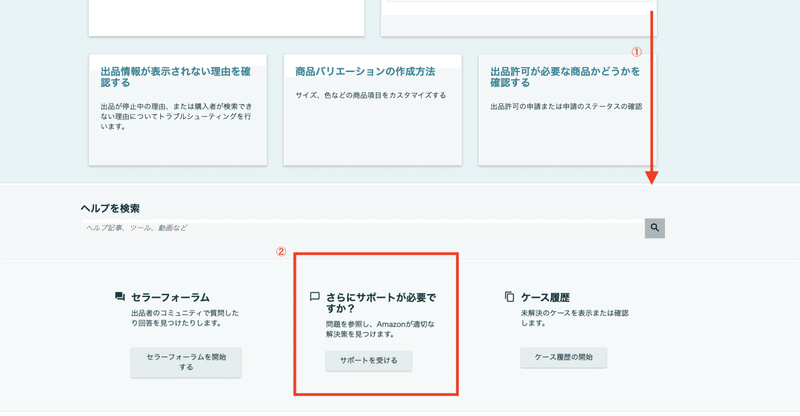The image size is (800, 416).
Task: Open 出品許可が必要な商品かどうかを確認する link
Action: pos(565,77)
